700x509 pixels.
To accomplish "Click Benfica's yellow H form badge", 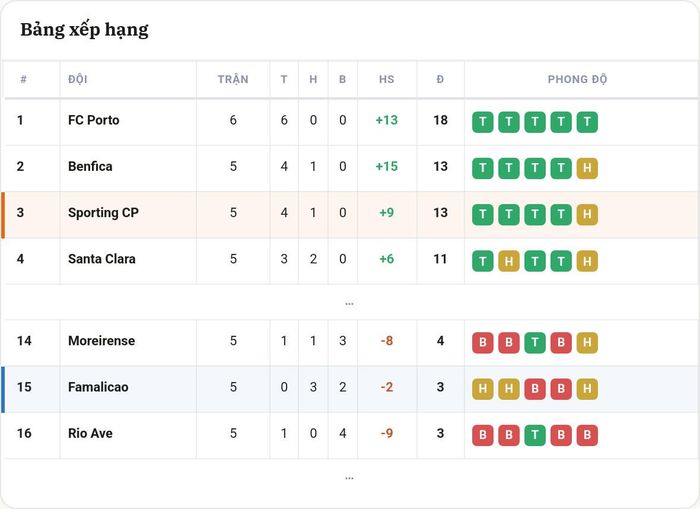I will click(587, 168).
